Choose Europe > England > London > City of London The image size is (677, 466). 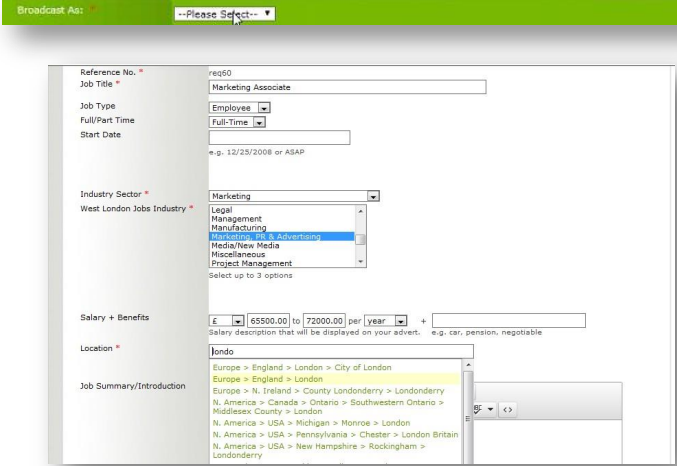[x=302, y=368]
